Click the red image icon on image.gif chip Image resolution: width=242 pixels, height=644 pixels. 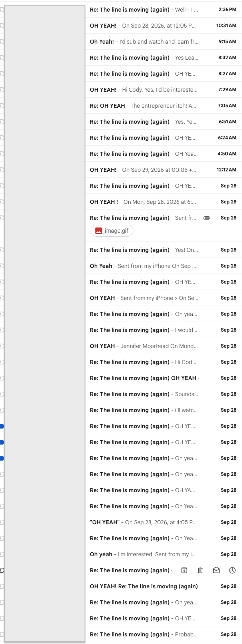pyautogui.click(x=99, y=231)
